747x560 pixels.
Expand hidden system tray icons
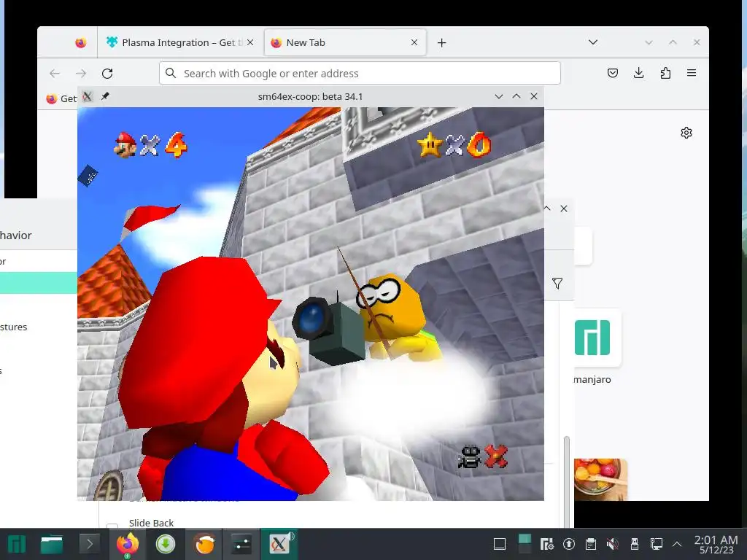pos(677,544)
